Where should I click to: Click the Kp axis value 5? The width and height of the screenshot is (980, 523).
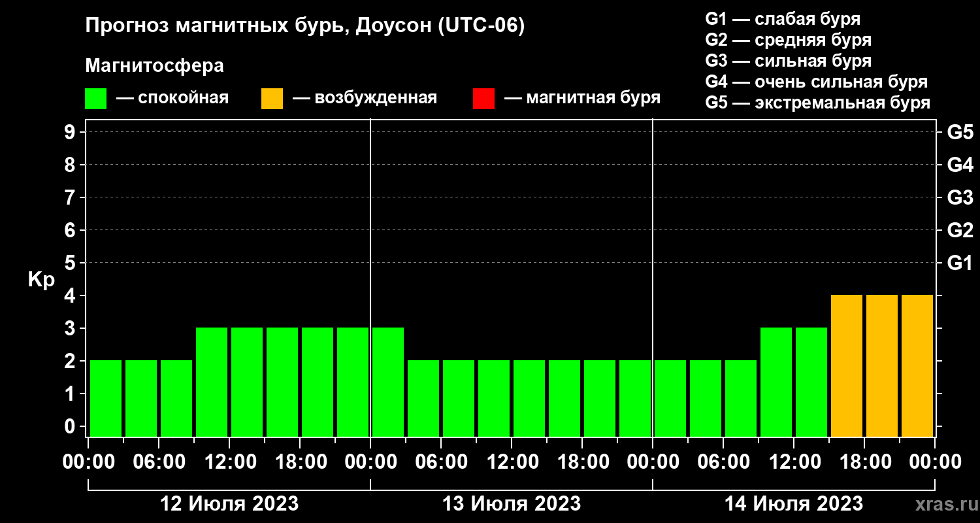71,263
